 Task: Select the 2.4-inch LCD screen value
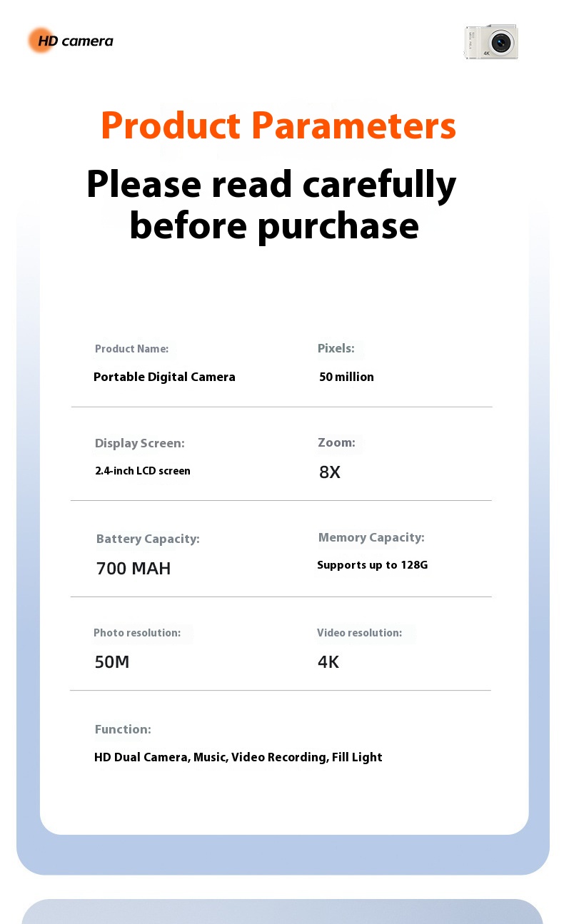143,471
